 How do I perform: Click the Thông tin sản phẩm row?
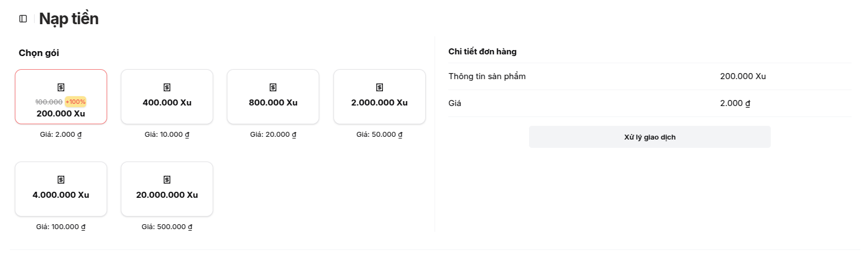650,76
